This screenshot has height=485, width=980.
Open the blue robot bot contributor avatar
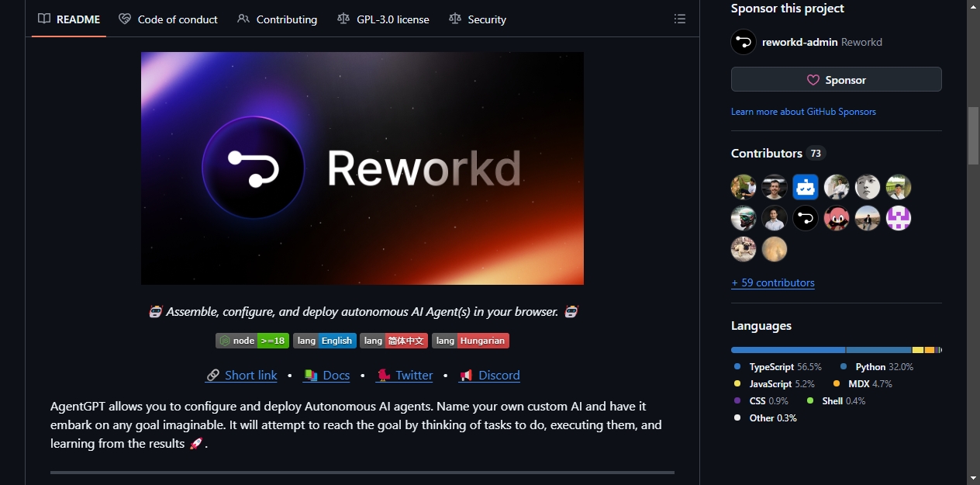click(806, 187)
